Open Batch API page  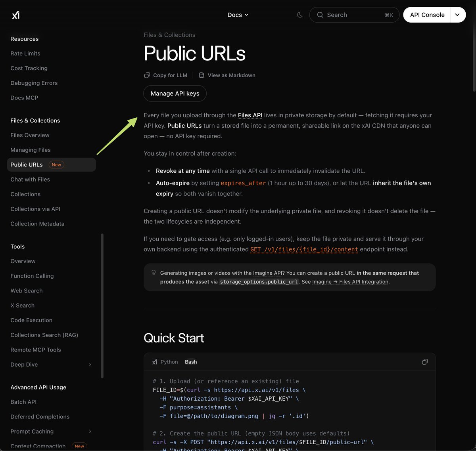click(x=23, y=402)
